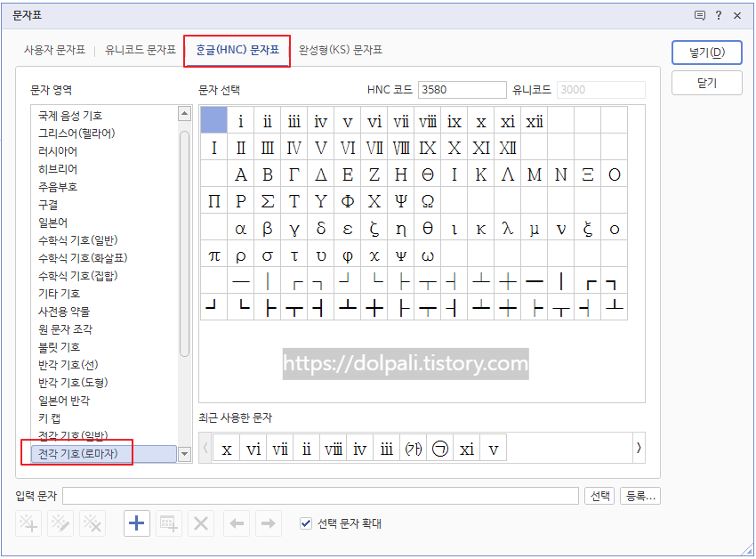Click the first wand-plus icon in bottom toolbar

28,523
